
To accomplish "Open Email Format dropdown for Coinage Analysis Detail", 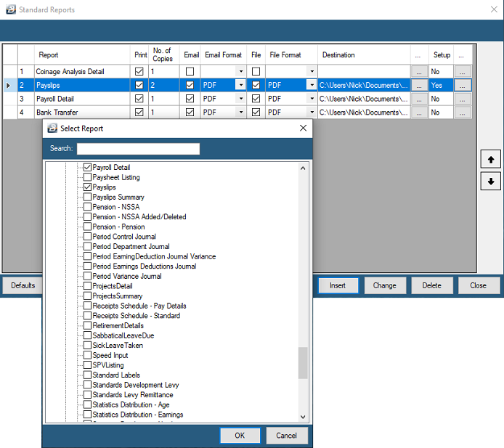I will 241,71.
